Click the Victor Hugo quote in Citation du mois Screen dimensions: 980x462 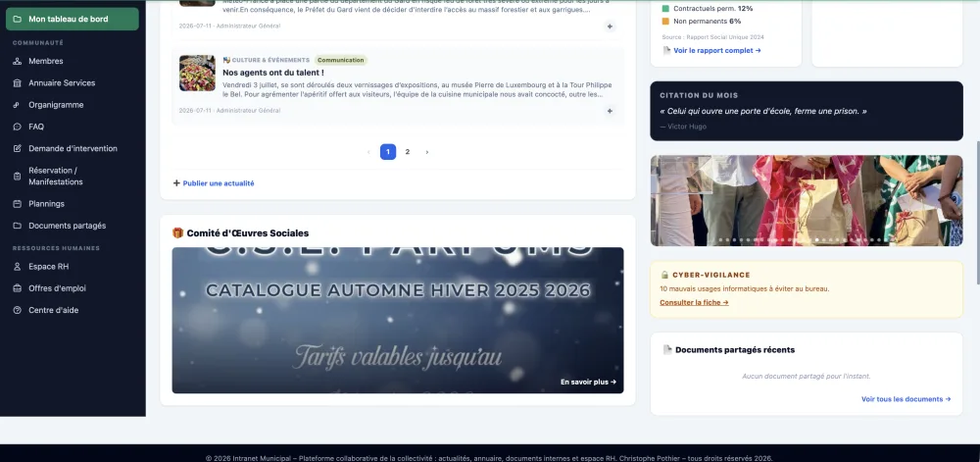click(x=763, y=111)
